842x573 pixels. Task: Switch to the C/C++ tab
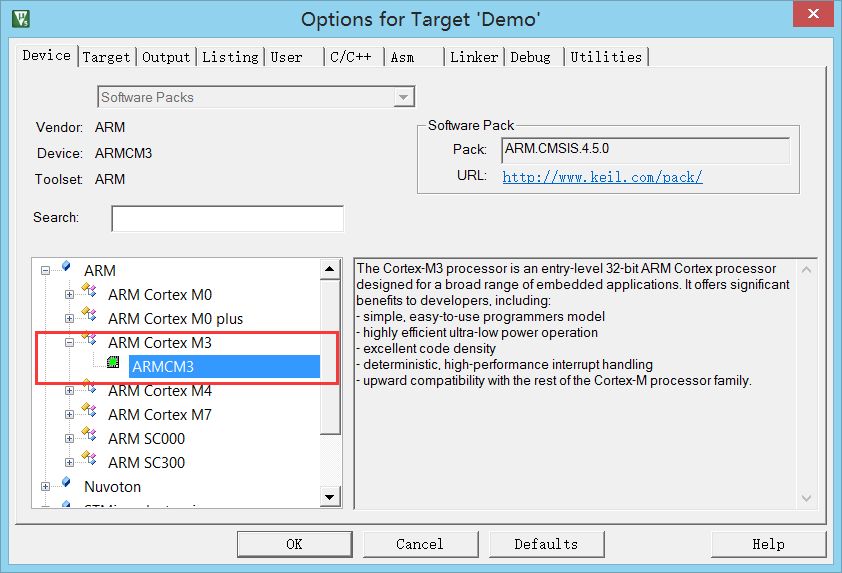point(351,57)
